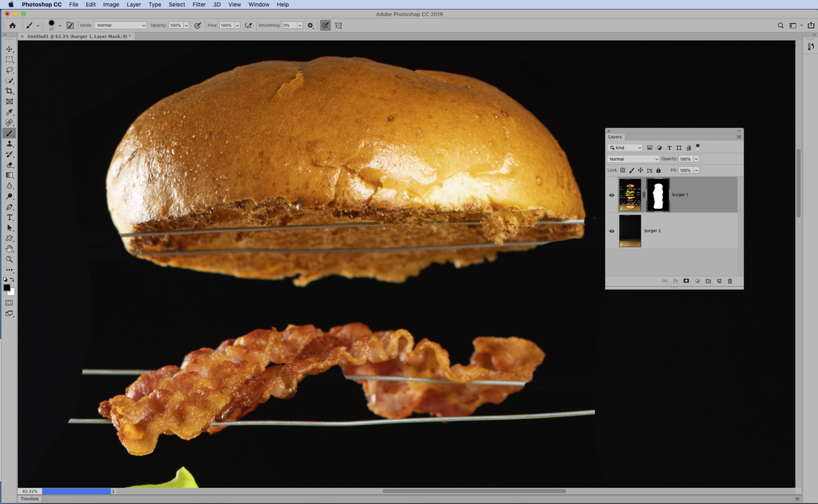Open the blend Mode dropdown in options bar
Image resolution: width=818 pixels, height=504 pixels.
[119, 25]
